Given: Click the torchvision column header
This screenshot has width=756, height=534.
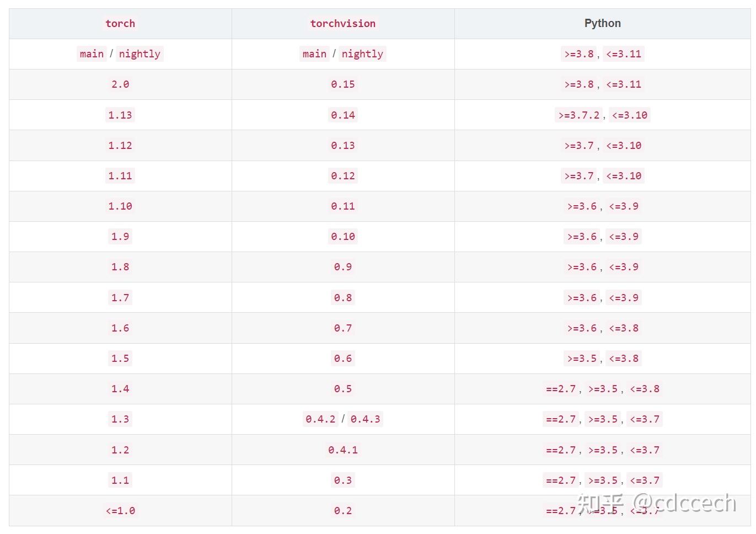Looking at the screenshot, I should 342,23.
